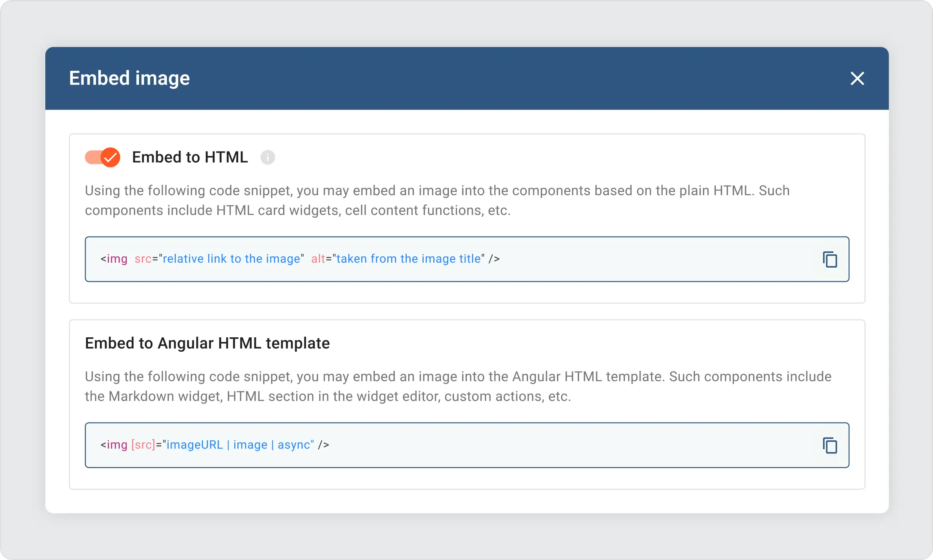The height and width of the screenshot is (560, 933).
Task: Click the 'imageURL | image | async' value
Action: tap(238, 445)
